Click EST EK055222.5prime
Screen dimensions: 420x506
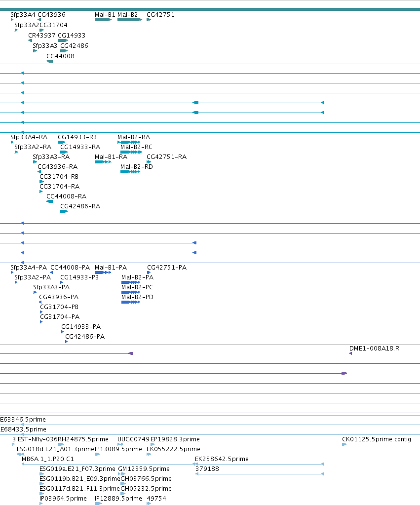click(x=149, y=454)
